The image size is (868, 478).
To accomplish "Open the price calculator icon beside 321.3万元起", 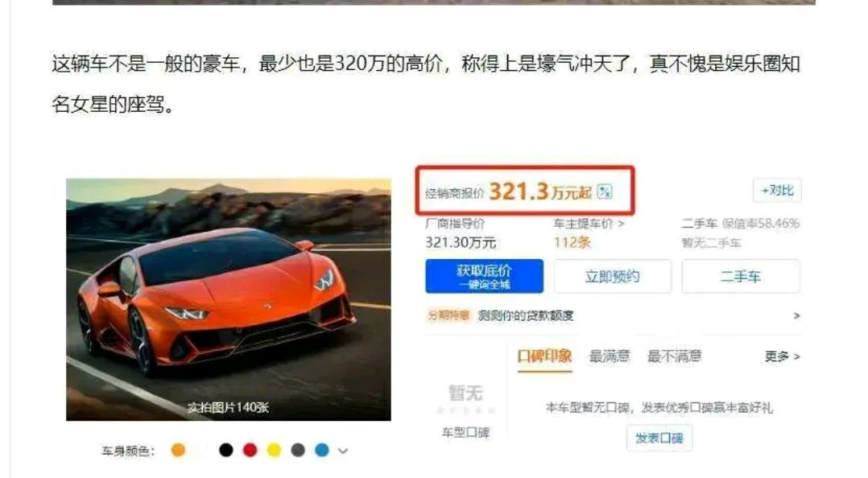I will click(x=605, y=192).
